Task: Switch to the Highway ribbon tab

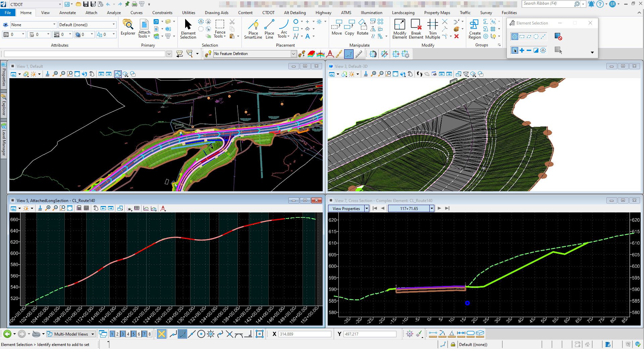Action: click(323, 12)
